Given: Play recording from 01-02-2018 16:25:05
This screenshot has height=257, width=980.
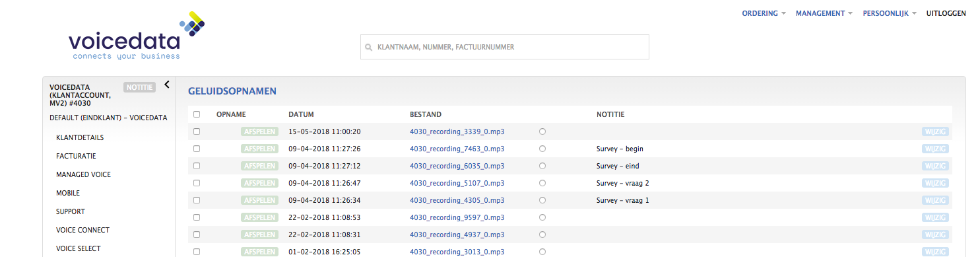Looking at the screenshot, I should click(x=259, y=252).
